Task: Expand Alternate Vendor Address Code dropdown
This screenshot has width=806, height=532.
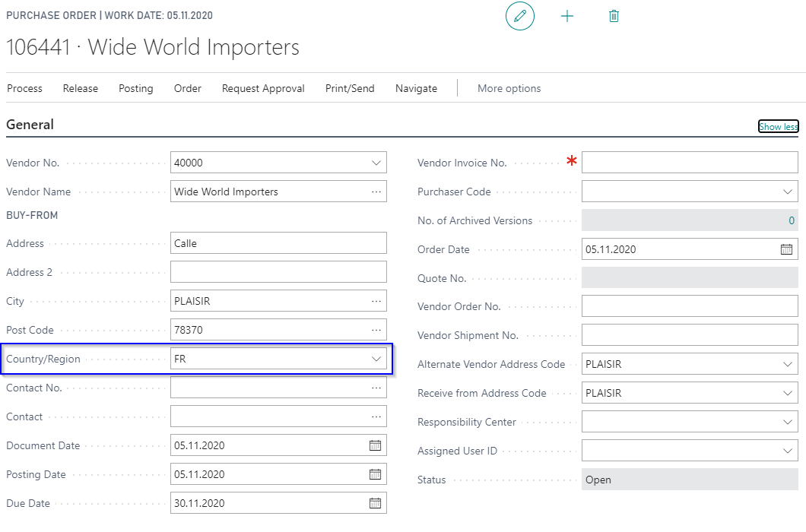Action: 788,365
